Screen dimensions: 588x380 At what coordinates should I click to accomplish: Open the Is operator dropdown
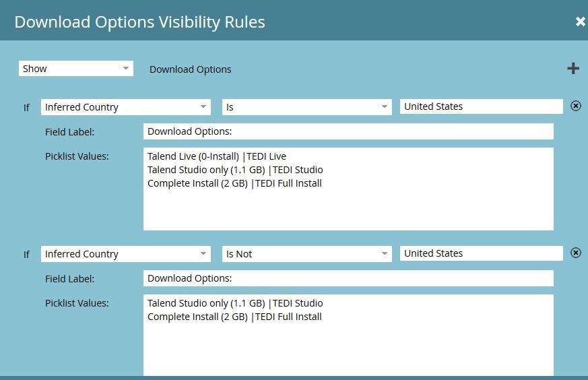point(306,107)
